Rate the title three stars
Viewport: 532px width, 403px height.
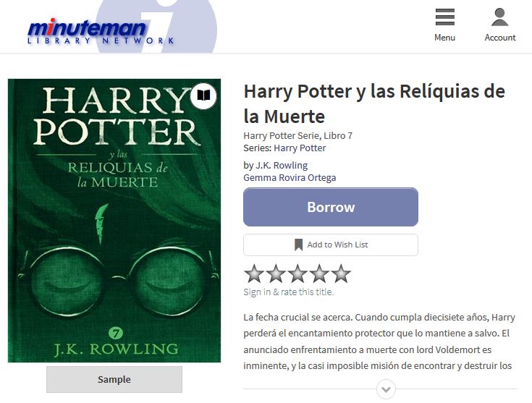[x=297, y=273]
